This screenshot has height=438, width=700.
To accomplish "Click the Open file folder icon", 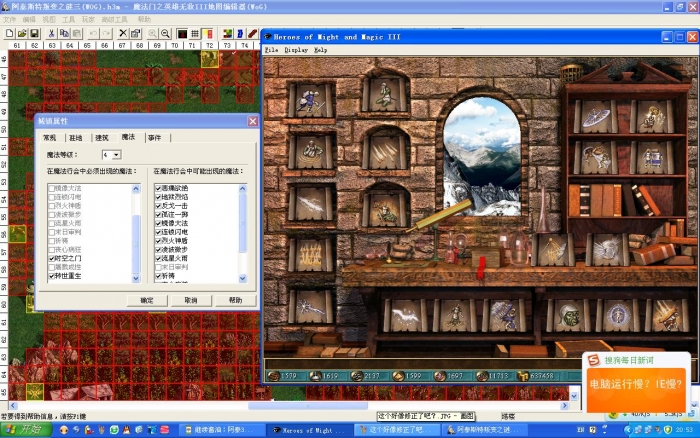I will 22,33.
